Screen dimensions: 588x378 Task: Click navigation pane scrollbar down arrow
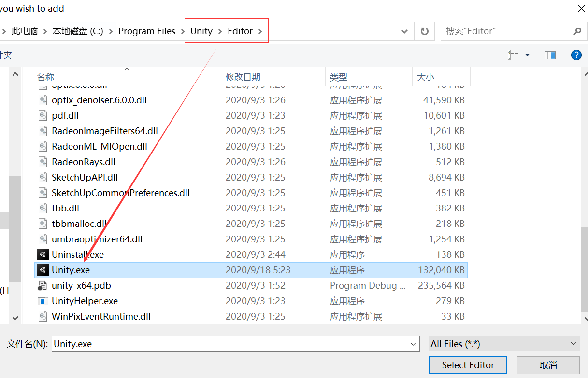pyautogui.click(x=15, y=318)
